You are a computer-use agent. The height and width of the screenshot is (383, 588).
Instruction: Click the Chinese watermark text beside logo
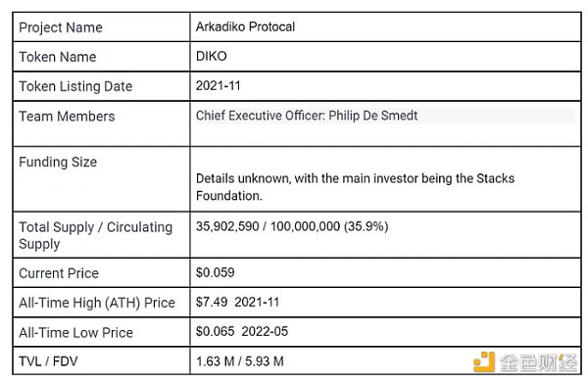pyautogui.click(x=539, y=362)
